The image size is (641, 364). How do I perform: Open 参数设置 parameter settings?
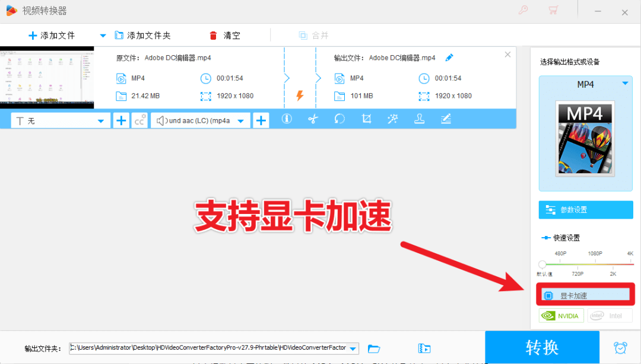pyautogui.click(x=585, y=209)
